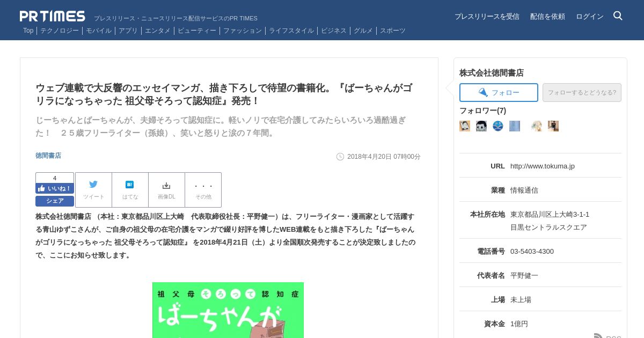Click the ログイン link
The height and width of the screenshot is (338, 644).
tap(590, 17)
